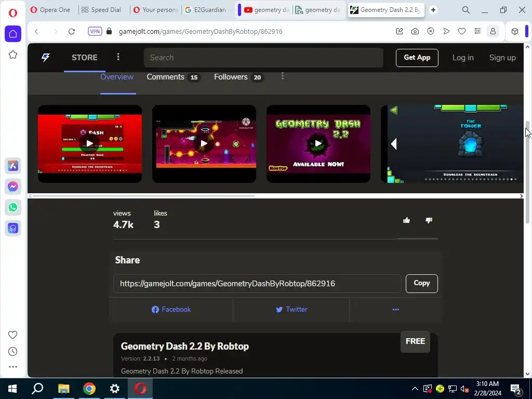532x399 pixels.
Task: Click the address bar URL
Action: coord(201,32)
